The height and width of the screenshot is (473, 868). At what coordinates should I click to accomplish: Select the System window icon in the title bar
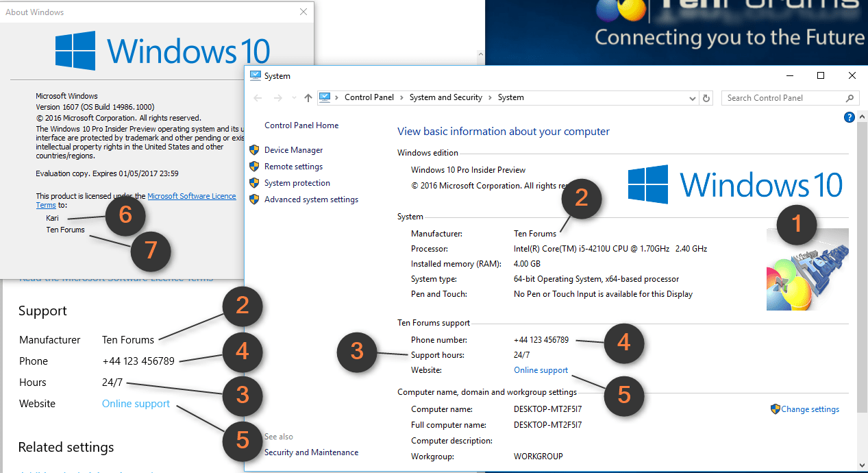point(256,75)
